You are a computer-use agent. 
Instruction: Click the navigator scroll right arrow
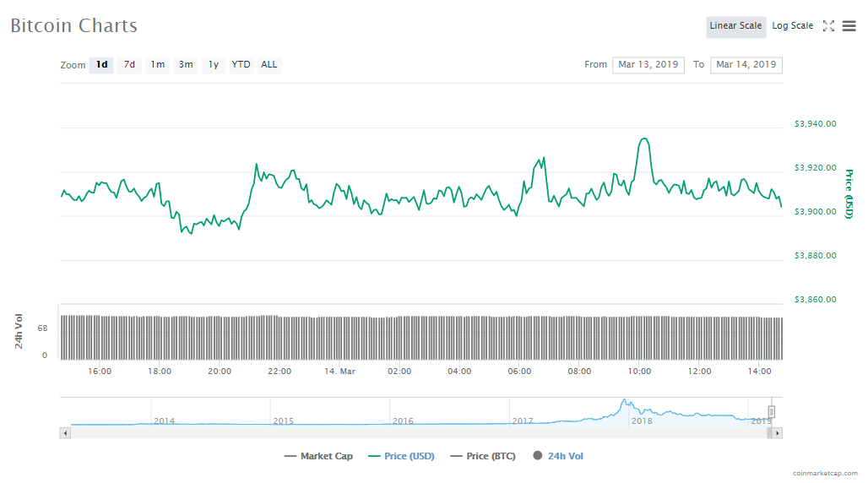(778, 432)
